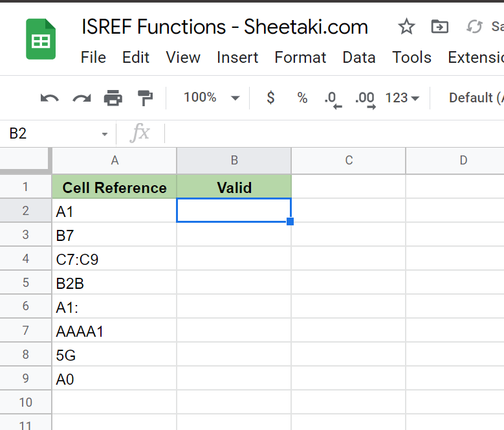Open the Format menu

coord(300,58)
